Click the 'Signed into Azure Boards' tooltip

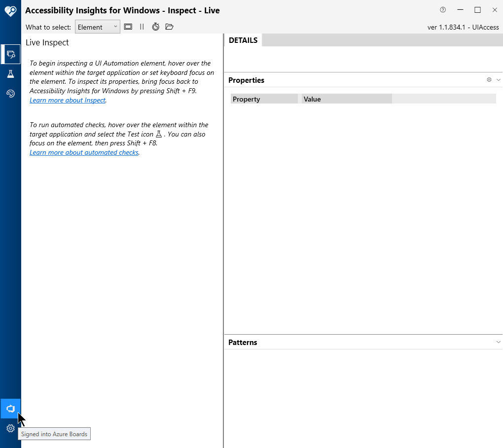click(54, 434)
